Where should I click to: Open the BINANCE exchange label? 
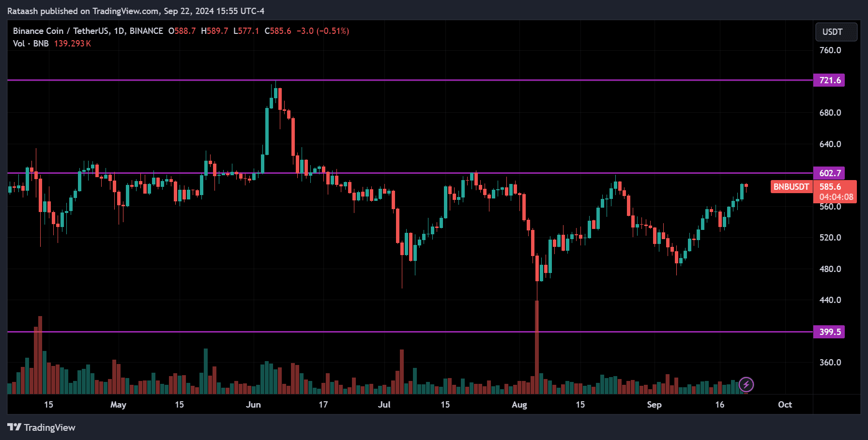[146, 30]
